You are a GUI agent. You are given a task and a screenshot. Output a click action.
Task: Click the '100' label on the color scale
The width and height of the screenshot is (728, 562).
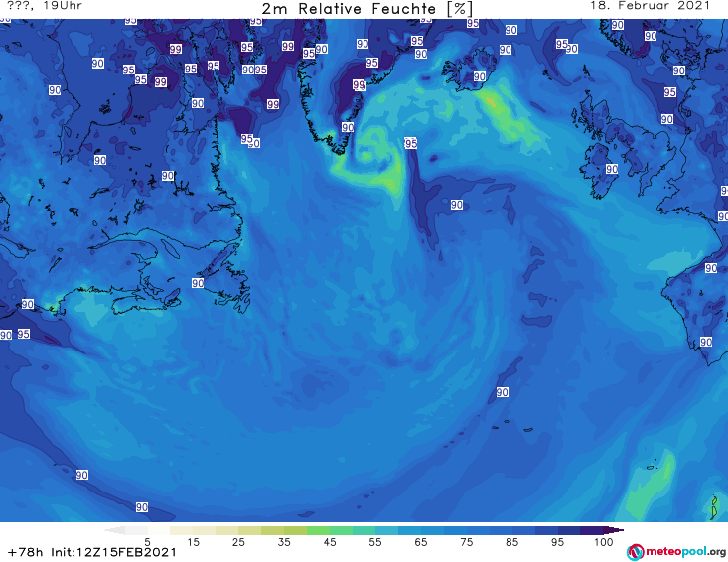pyautogui.click(x=603, y=542)
